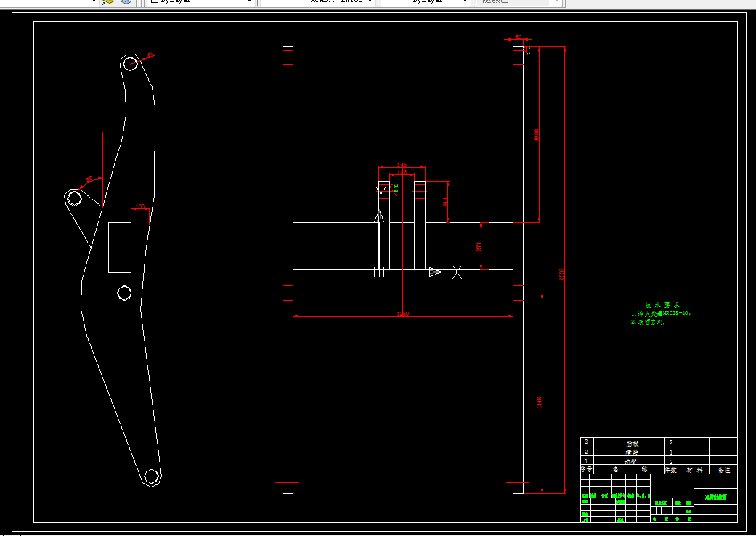
Task: Select 肋板 in parts list
Action: click(x=632, y=443)
